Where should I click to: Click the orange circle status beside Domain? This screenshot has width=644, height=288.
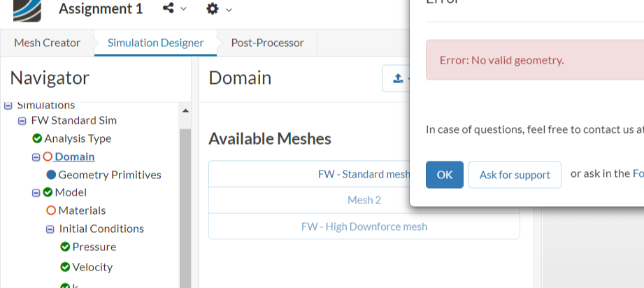(x=48, y=157)
